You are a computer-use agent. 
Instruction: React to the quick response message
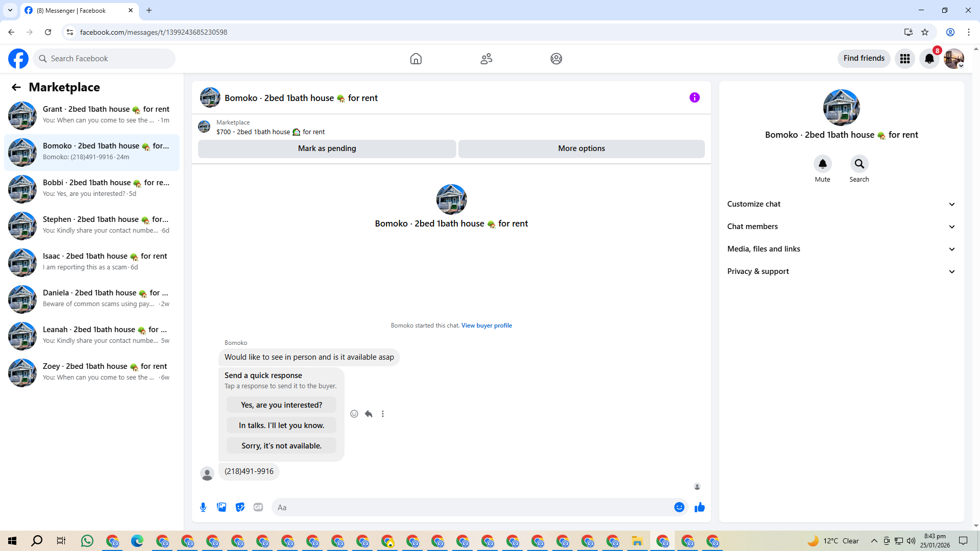354,414
